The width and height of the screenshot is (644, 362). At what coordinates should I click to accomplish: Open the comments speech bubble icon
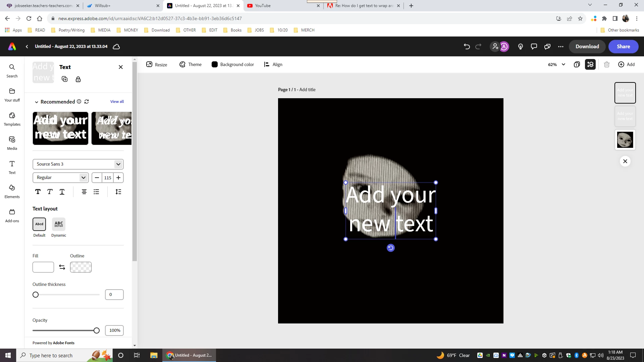[534, 47]
